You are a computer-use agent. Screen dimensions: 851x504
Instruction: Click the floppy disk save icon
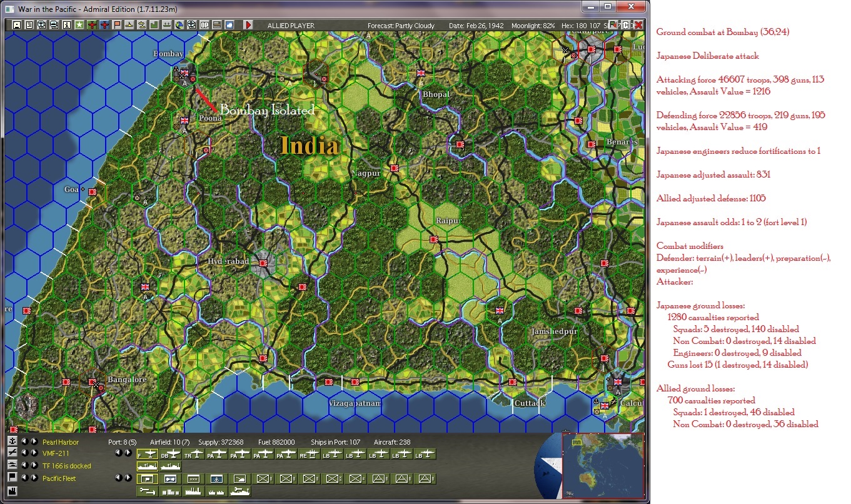tap(17, 25)
